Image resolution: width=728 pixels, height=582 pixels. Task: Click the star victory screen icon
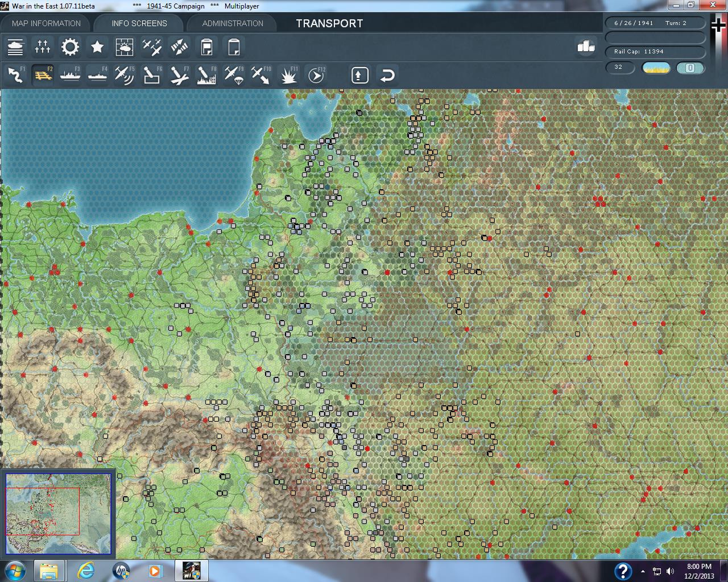tap(97, 47)
